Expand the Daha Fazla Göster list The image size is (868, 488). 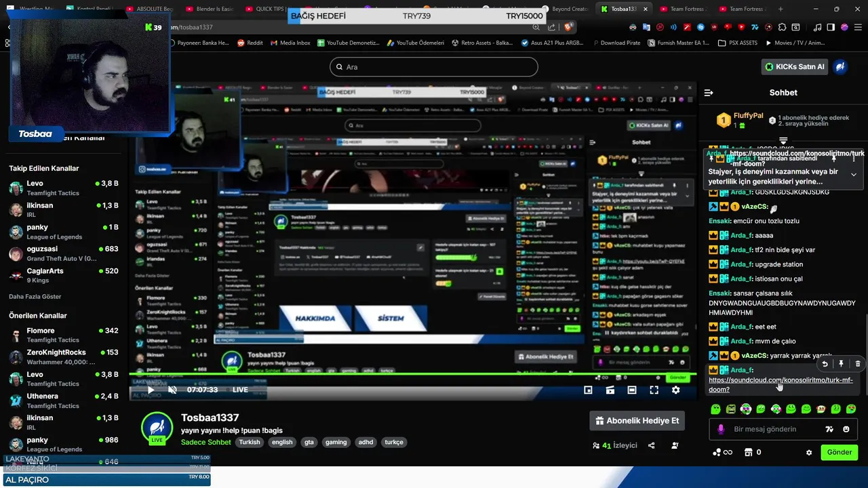pyautogui.click(x=35, y=296)
